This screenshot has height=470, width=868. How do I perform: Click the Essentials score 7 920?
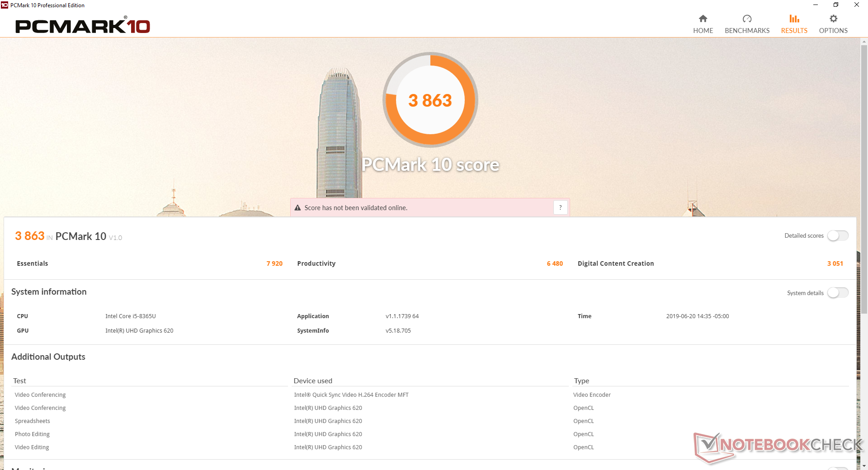click(274, 263)
